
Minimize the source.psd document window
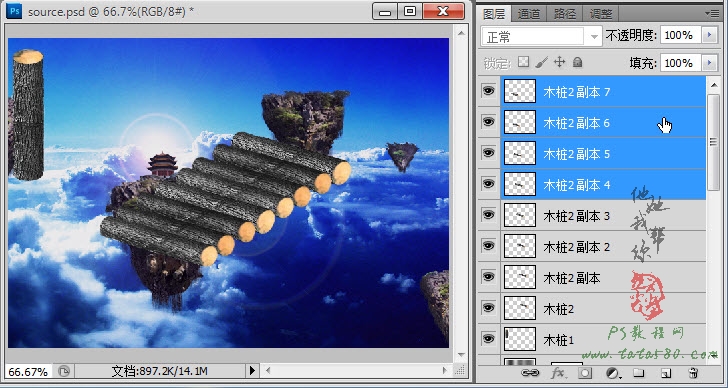[x=385, y=11]
